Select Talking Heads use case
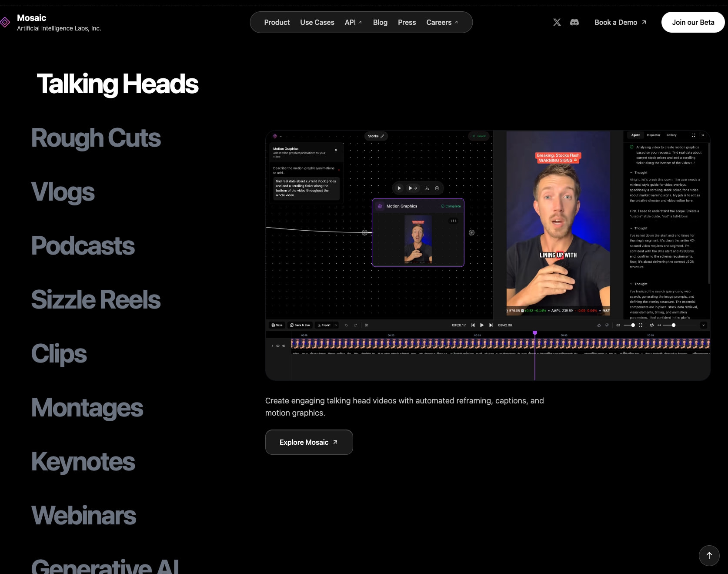728x574 pixels. pos(117,84)
